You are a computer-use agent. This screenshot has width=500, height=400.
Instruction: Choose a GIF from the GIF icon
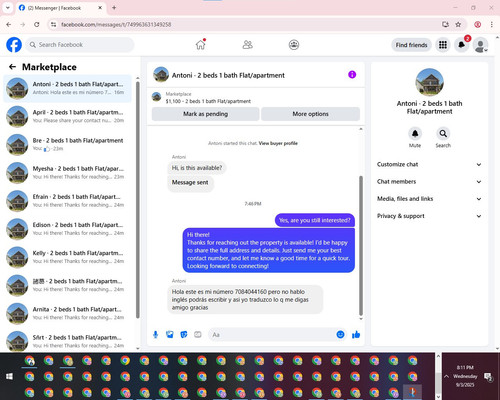coord(198,334)
